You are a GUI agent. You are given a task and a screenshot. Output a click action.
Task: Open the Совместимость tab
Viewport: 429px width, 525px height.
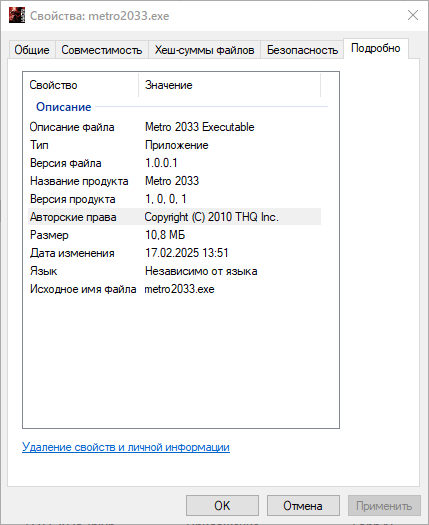(x=101, y=50)
